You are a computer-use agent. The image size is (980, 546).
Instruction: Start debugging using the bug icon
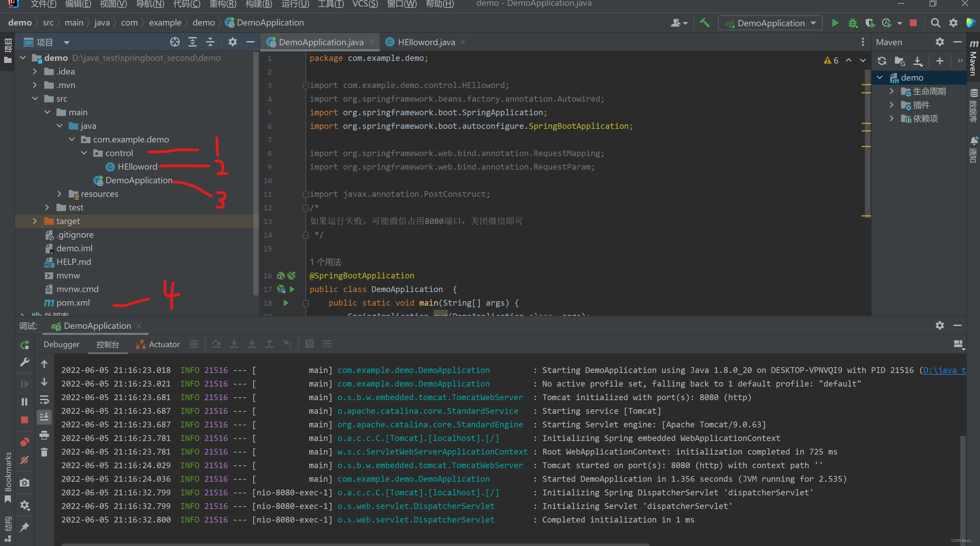point(853,22)
